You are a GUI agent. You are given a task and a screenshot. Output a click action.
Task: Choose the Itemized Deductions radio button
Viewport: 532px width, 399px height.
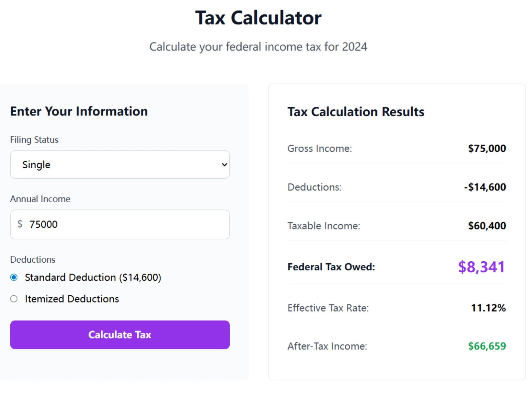14,299
